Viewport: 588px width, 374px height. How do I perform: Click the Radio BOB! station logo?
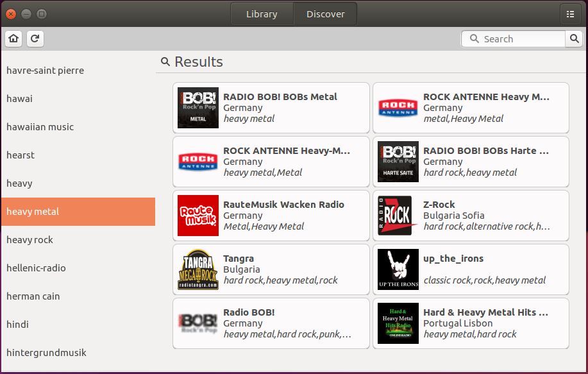pyautogui.click(x=197, y=323)
